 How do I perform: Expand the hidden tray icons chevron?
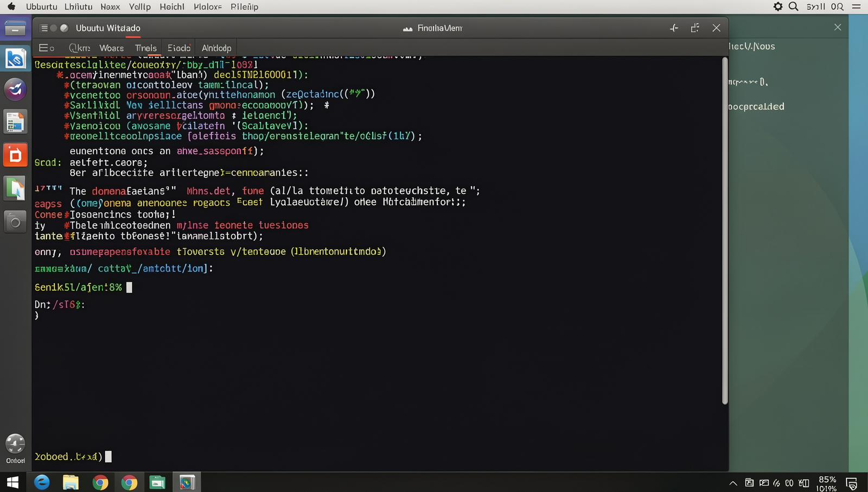pos(733,483)
